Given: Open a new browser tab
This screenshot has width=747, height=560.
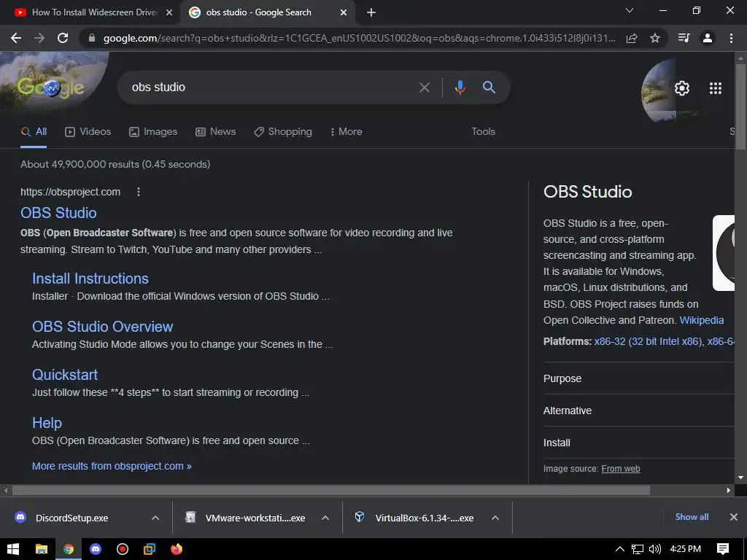Looking at the screenshot, I should [371, 12].
